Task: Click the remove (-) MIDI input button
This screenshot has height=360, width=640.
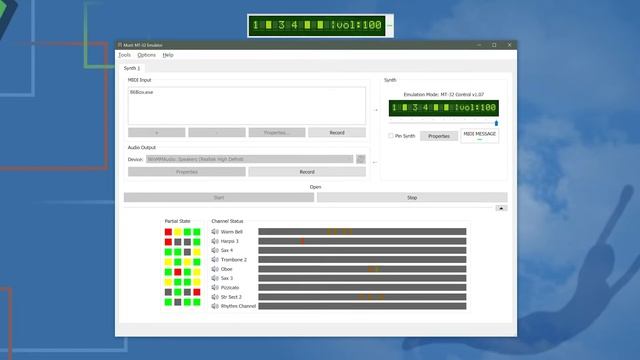Action: point(217,133)
